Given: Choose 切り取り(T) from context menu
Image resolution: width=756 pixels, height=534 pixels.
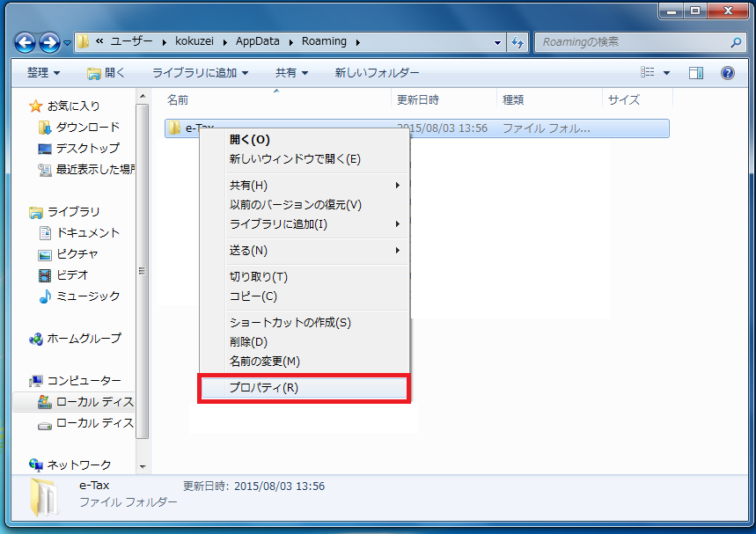Looking at the screenshot, I should pos(305,276).
